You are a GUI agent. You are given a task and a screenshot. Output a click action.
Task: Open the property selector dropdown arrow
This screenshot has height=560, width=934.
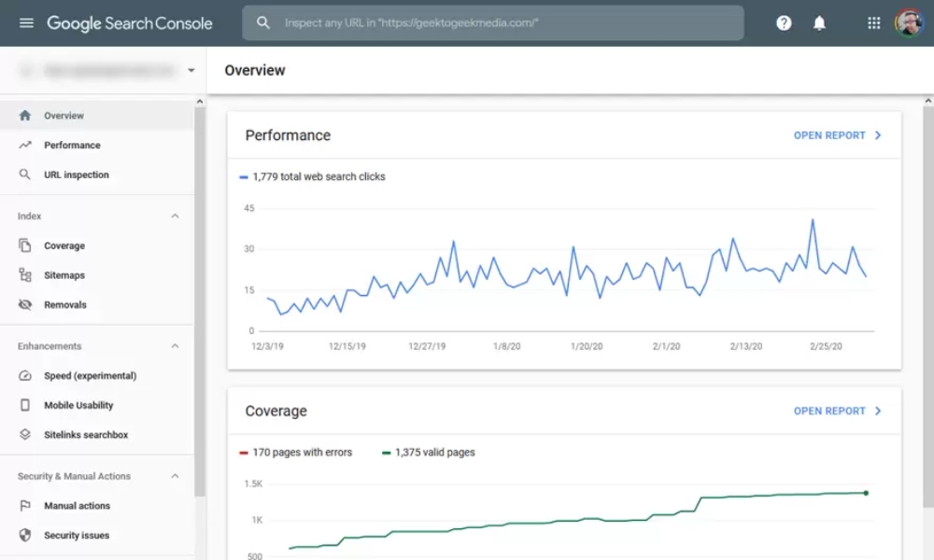click(191, 70)
